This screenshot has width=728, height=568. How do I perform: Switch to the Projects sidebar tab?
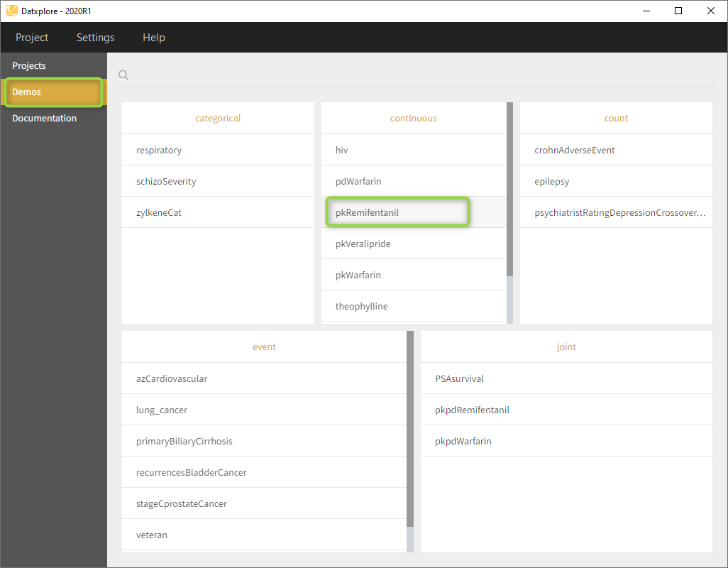[29, 66]
